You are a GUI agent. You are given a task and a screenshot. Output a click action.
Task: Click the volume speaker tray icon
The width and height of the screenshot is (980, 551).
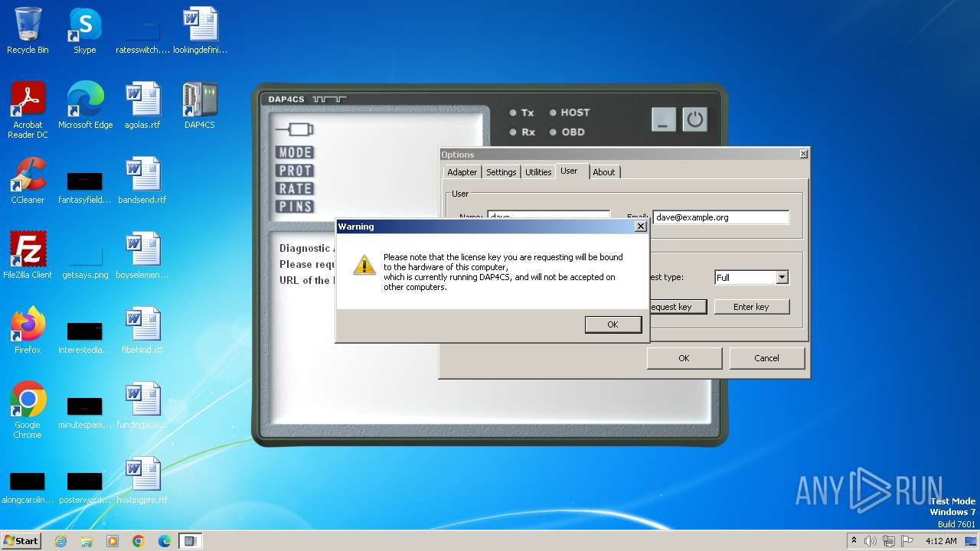870,541
